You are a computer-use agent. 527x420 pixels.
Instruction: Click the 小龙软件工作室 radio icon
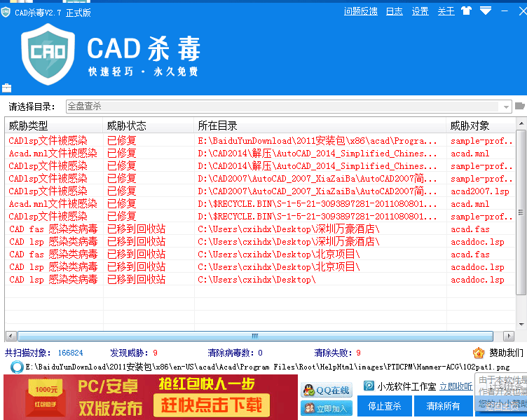(x=369, y=386)
